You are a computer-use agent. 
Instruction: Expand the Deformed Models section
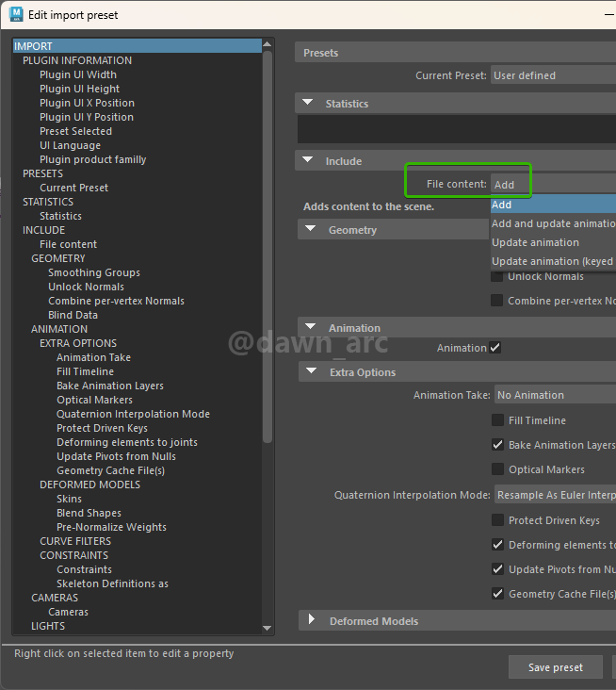[x=311, y=621]
